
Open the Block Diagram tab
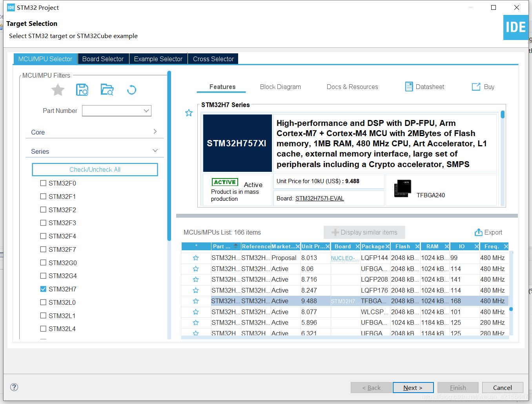click(x=281, y=87)
